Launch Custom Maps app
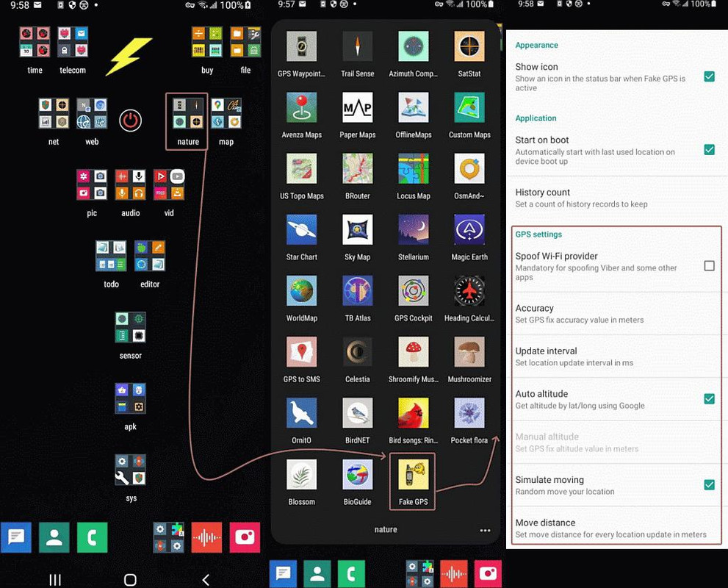This screenshot has width=728, height=588. tap(469, 107)
